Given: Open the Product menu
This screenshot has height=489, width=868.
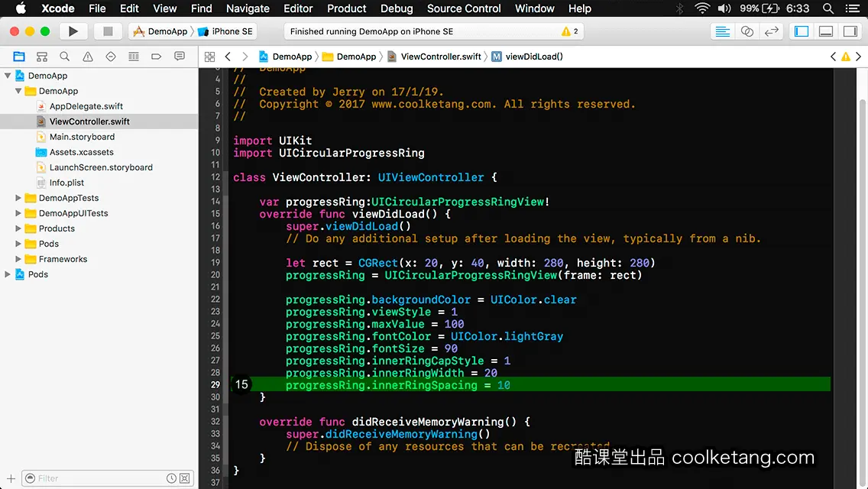Looking at the screenshot, I should (x=347, y=8).
